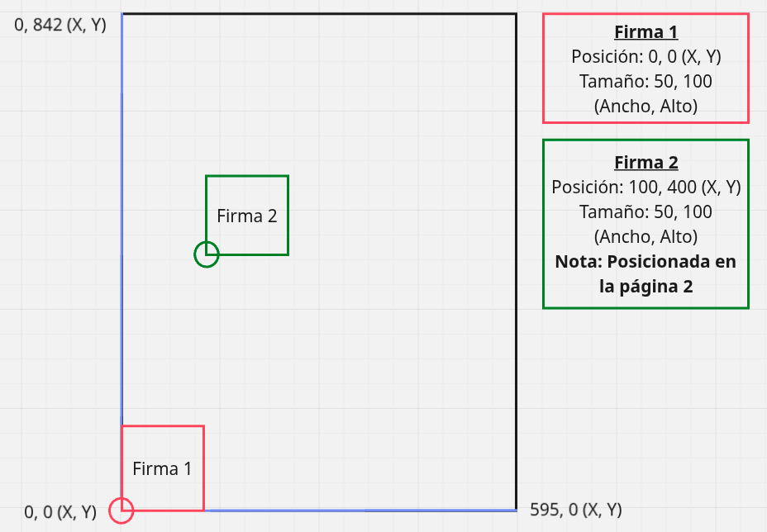767x532 pixels.
Task: Click the green circle at Firma 2 corner
Action: pos(206,254)
